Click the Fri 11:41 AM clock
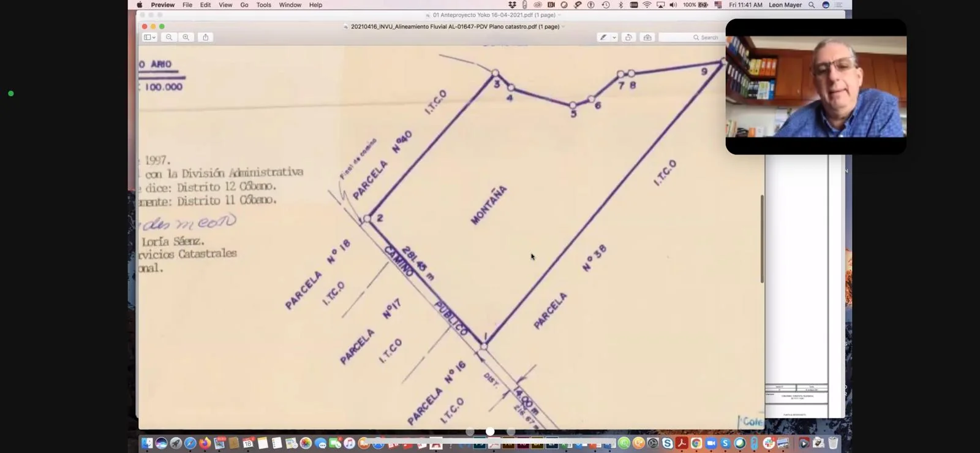 tap(745, 5)
